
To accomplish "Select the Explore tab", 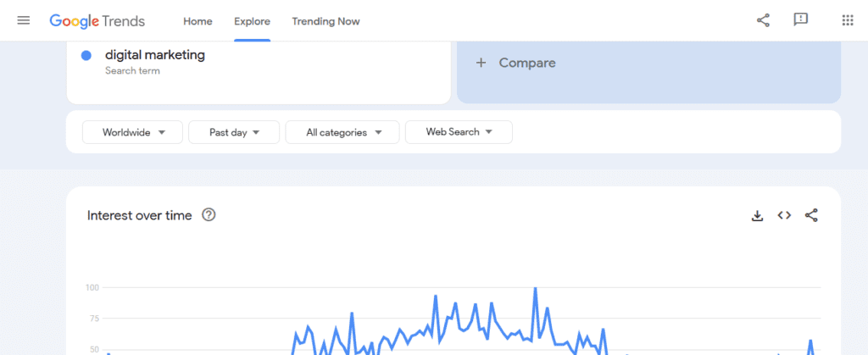I will pyautogui.click(x=252, y=21).
